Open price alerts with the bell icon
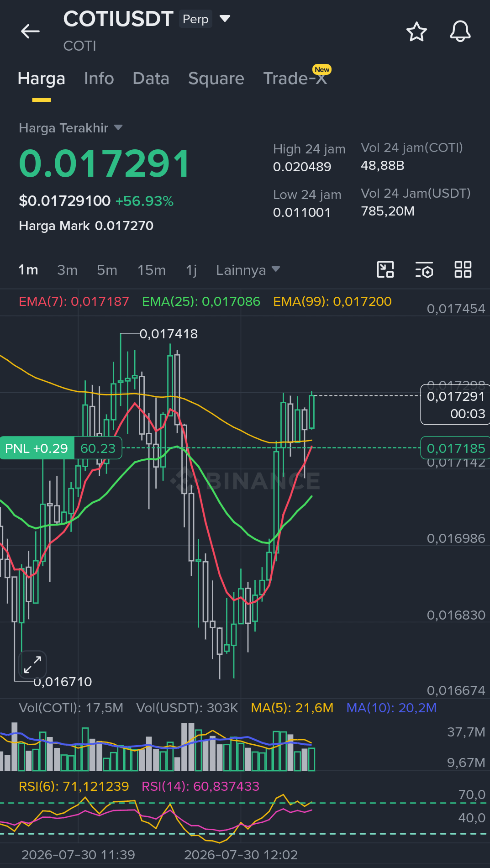This screenshot has width=490, height=868. click(x=460, y=32)
